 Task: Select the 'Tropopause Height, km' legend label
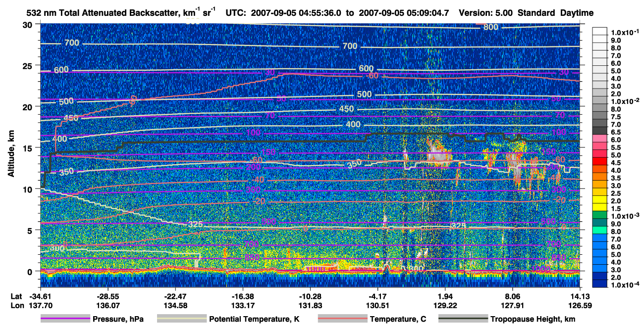pyautogui.click(x=533, y=320)
